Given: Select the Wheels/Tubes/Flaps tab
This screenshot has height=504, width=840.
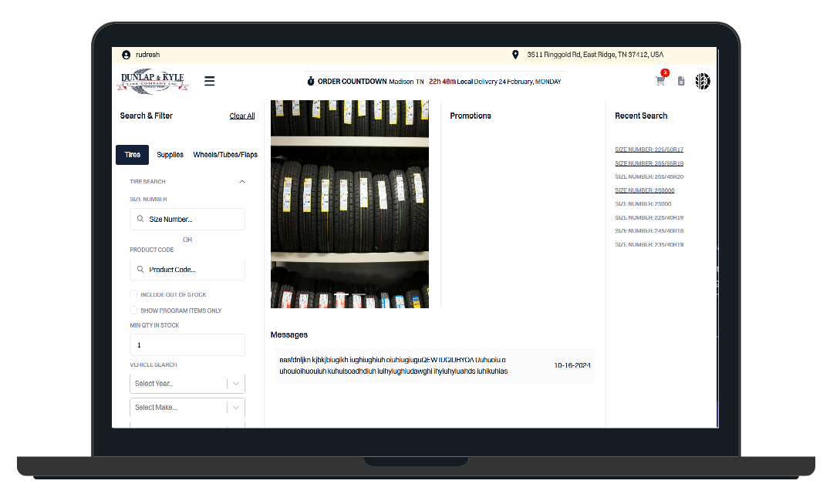Looking at the screenshot, I should click(225, 155).
